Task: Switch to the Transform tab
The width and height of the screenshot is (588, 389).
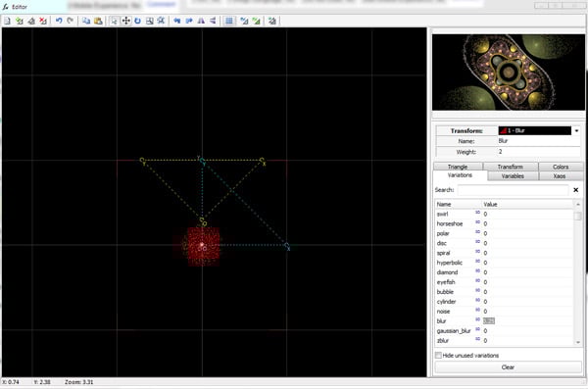Action: [510, 167]
